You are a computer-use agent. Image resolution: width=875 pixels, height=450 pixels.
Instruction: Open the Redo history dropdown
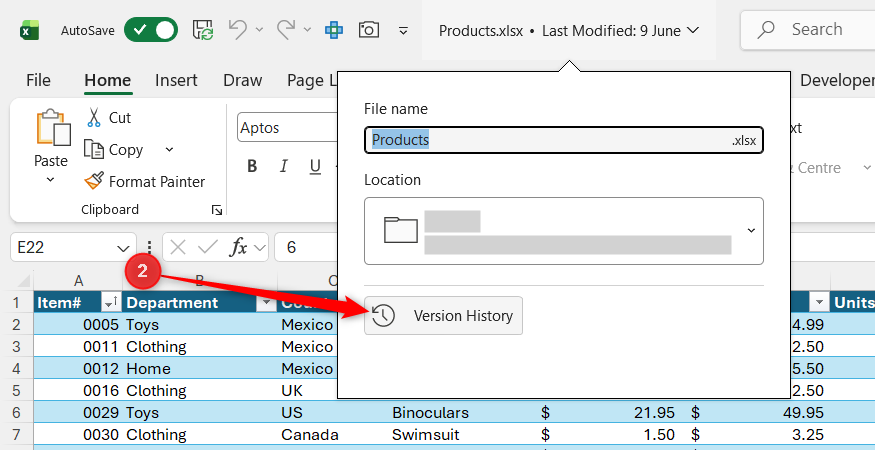coord(307,30)
